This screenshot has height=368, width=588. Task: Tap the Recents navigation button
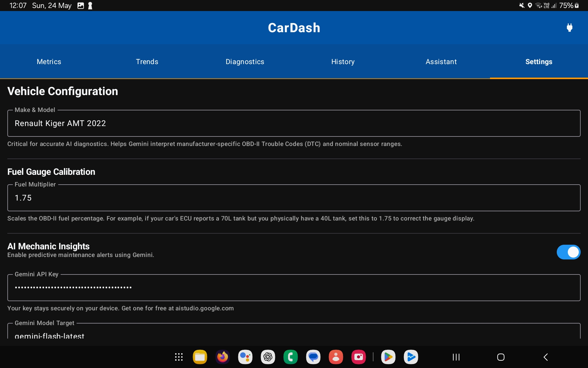pos(456,357)
